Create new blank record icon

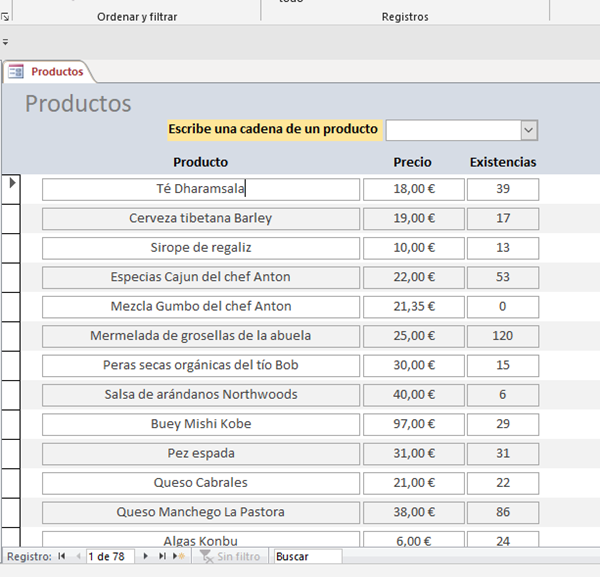178,556
